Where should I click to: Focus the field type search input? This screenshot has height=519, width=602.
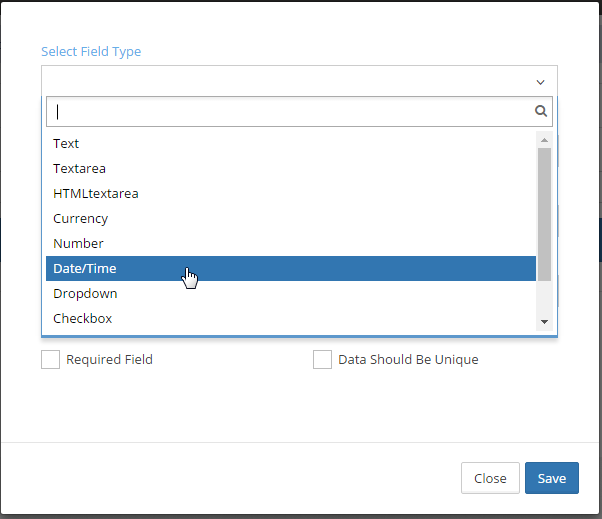290,112
